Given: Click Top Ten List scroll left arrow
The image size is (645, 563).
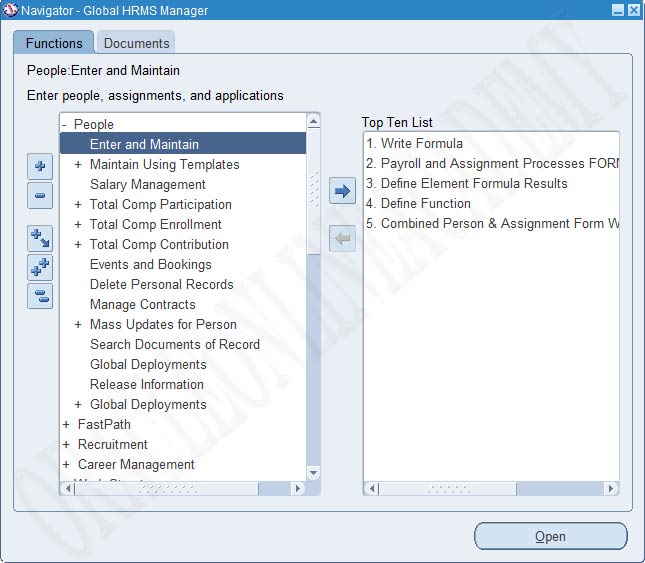Looking at the screenshot, I should coord(372,489).
